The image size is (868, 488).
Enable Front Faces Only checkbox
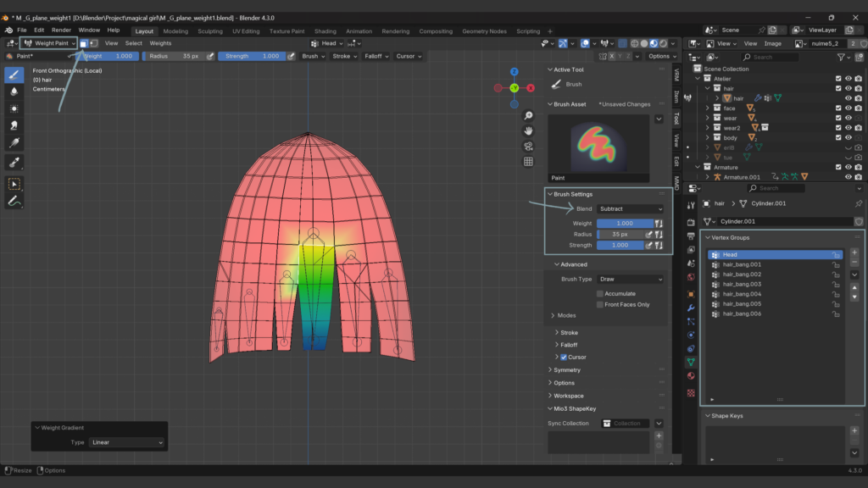600,304
